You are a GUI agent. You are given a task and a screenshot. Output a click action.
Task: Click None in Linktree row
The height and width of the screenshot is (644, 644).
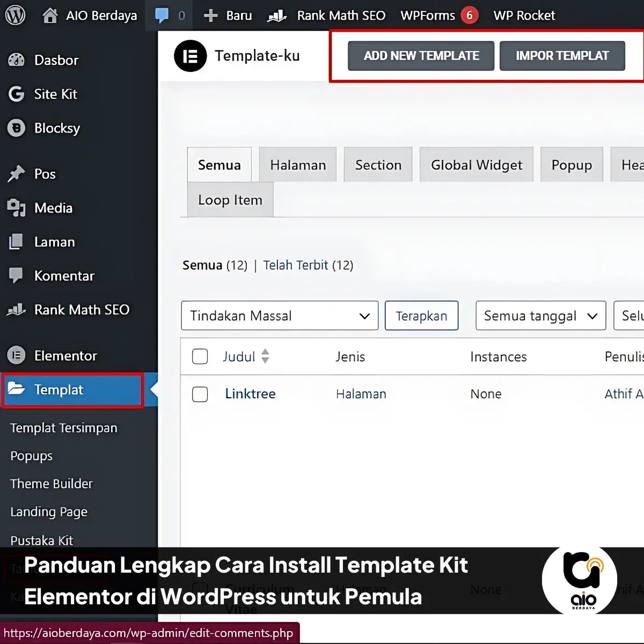tap(486, 394)
